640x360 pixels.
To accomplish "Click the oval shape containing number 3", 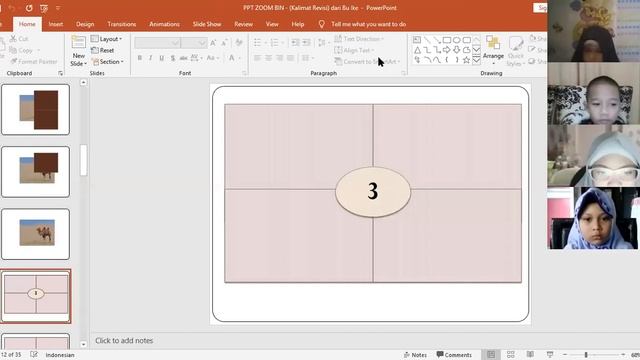I will [373, 191].
